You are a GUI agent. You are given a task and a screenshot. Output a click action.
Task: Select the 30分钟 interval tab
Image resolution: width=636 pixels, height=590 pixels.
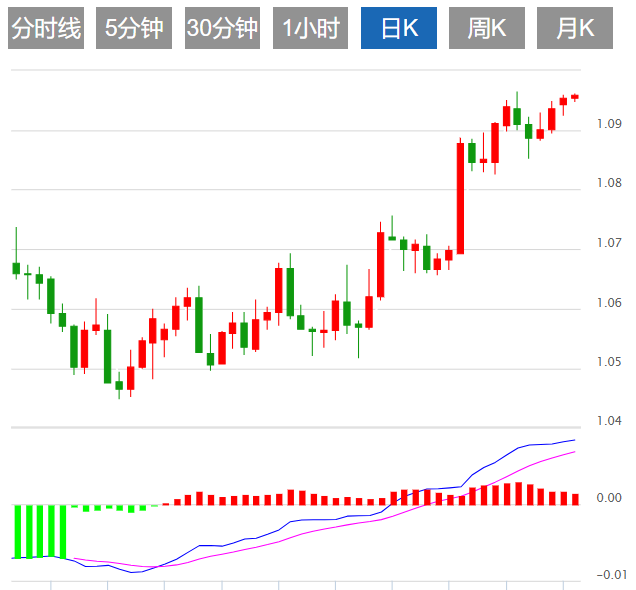pos(222,28)
